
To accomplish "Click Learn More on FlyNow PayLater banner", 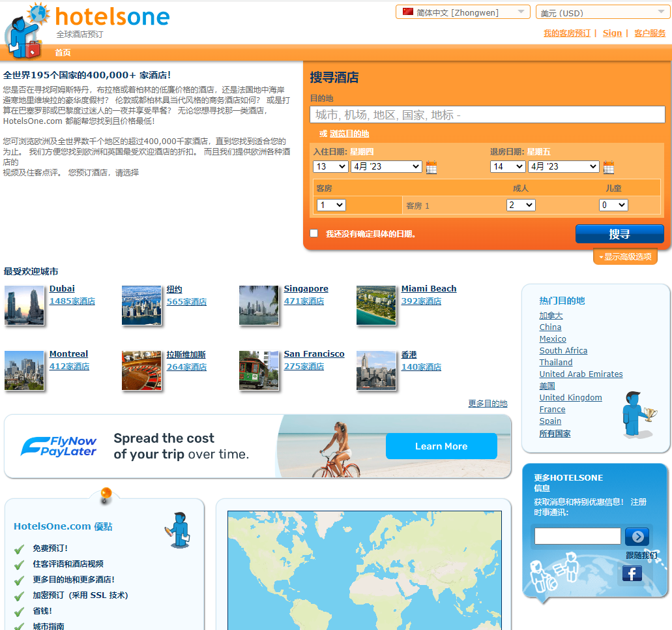I will tap(441, 446).
